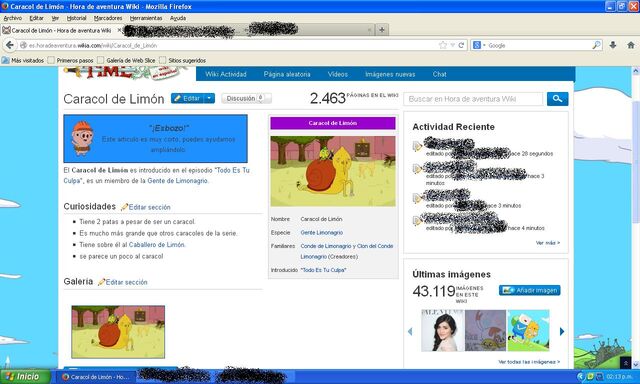Open the Historial menu
The image size is (640, 384).
[77, 18]
